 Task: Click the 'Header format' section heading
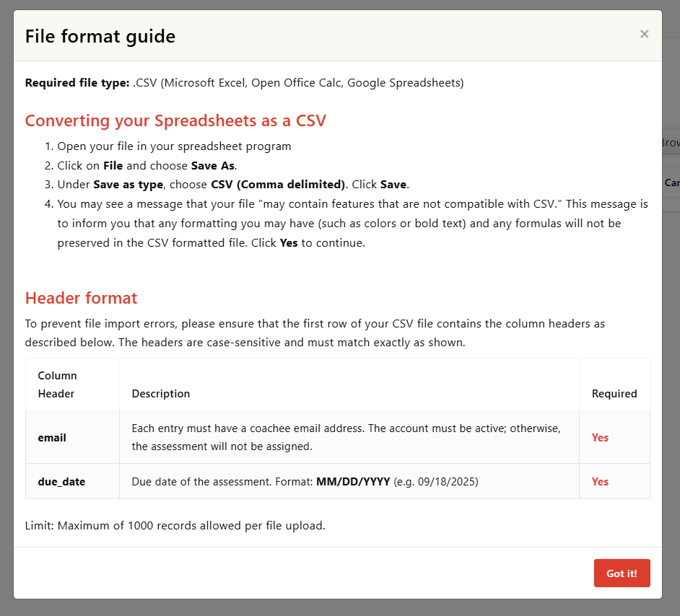pyautogui.click(x=81, y=298)
